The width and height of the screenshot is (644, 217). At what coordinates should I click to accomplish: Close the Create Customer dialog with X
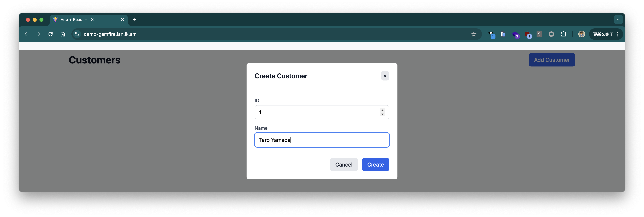(385, 76)
